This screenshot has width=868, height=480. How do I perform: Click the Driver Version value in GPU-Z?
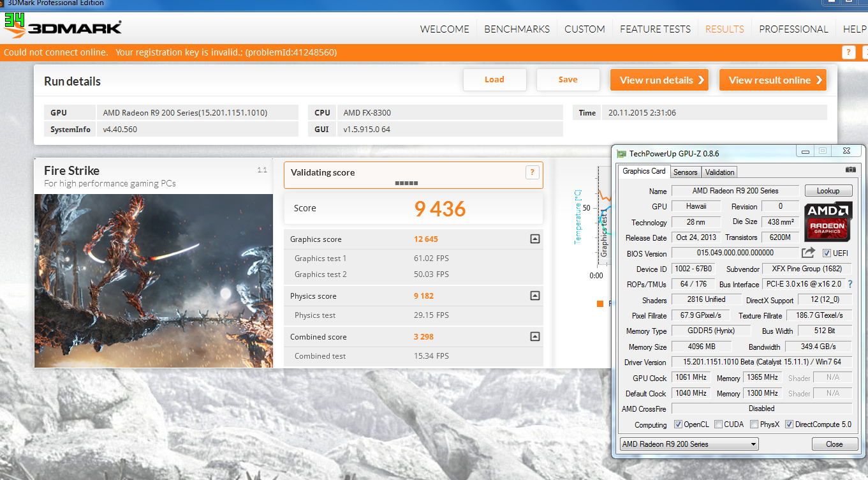[762, 362]
